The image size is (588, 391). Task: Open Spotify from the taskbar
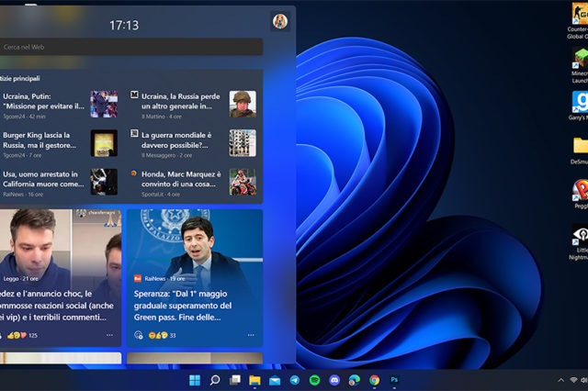tap(314, 380)
